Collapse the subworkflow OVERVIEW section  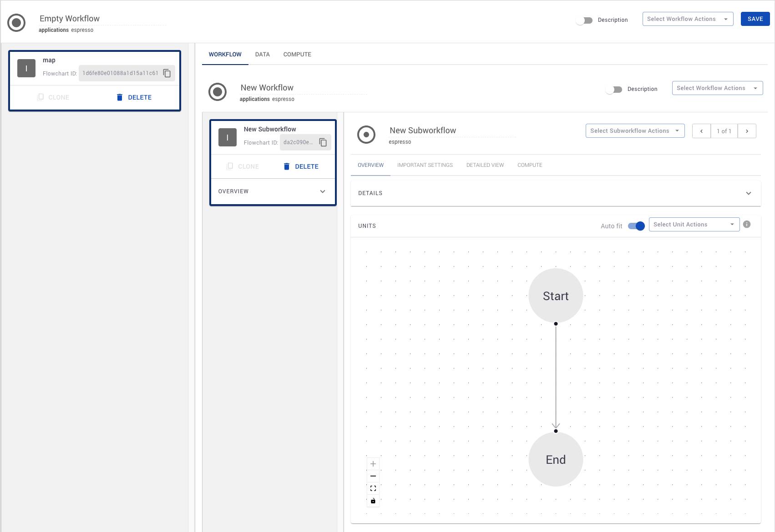pyautogui.click(x=323, y=191)
